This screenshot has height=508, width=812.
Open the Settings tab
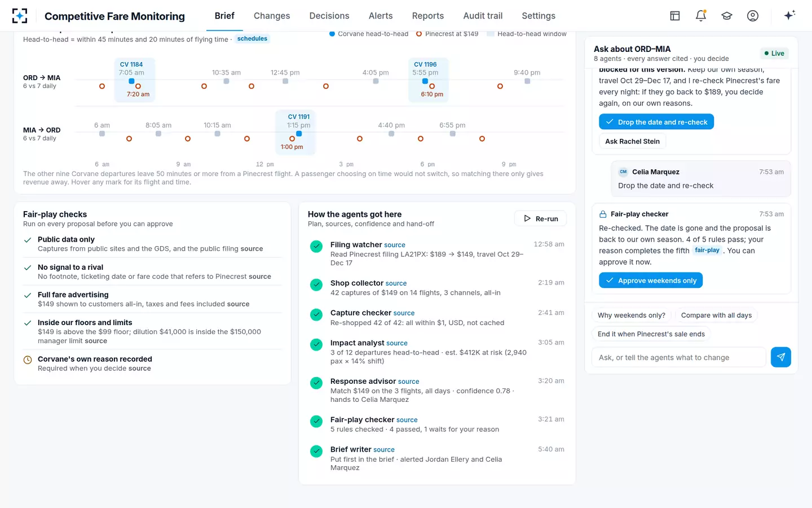coord(539,16)
